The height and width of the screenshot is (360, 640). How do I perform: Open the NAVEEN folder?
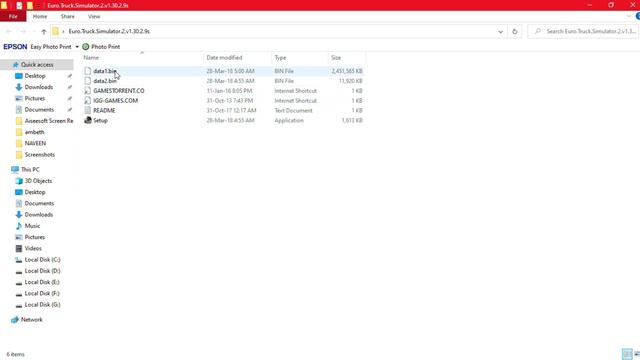[35, 143]
